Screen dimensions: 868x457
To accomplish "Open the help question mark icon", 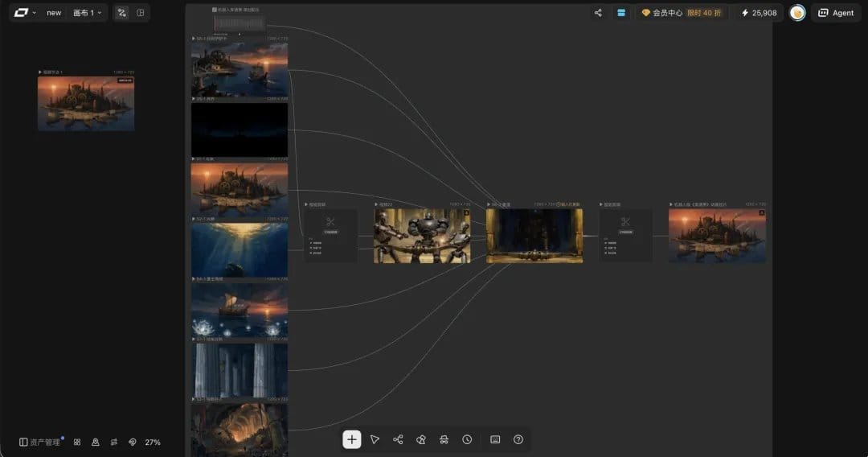I will tap(518, 439).
